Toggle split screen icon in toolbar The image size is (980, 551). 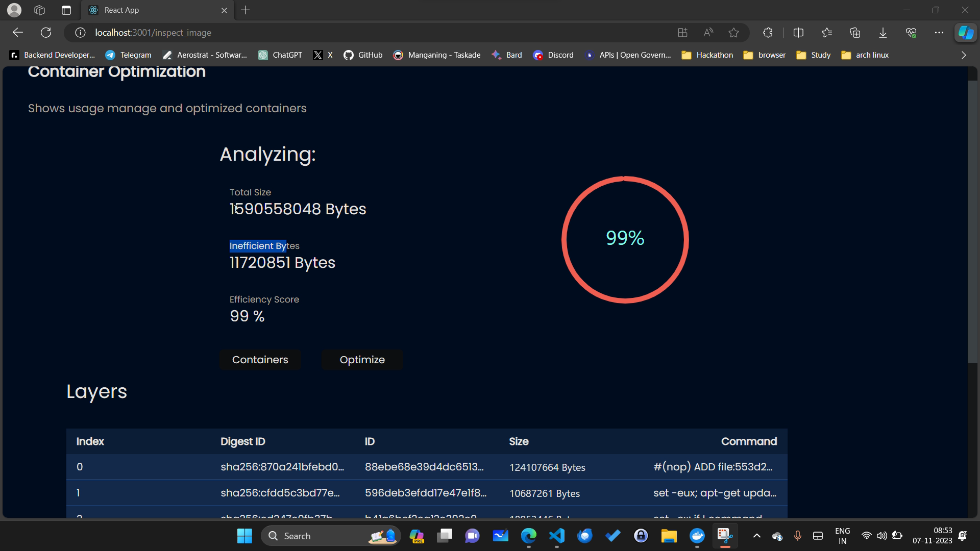pyautogui.click(x=798, y=33)
